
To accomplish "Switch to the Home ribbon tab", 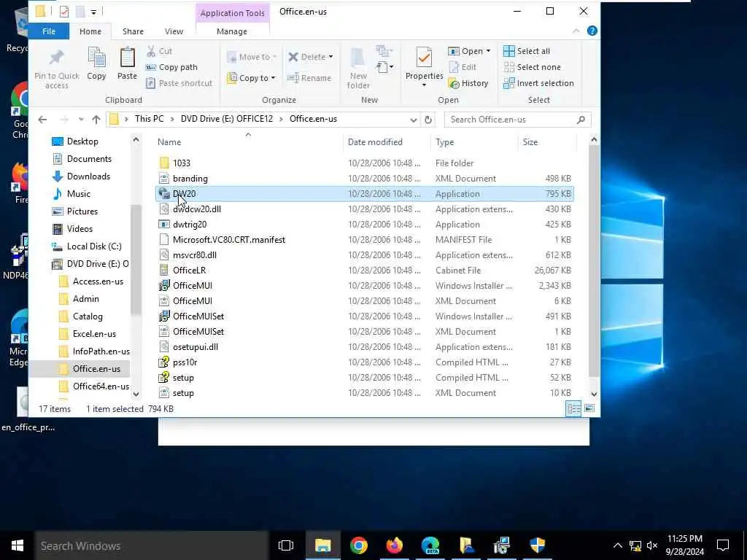I will (90, 31).
